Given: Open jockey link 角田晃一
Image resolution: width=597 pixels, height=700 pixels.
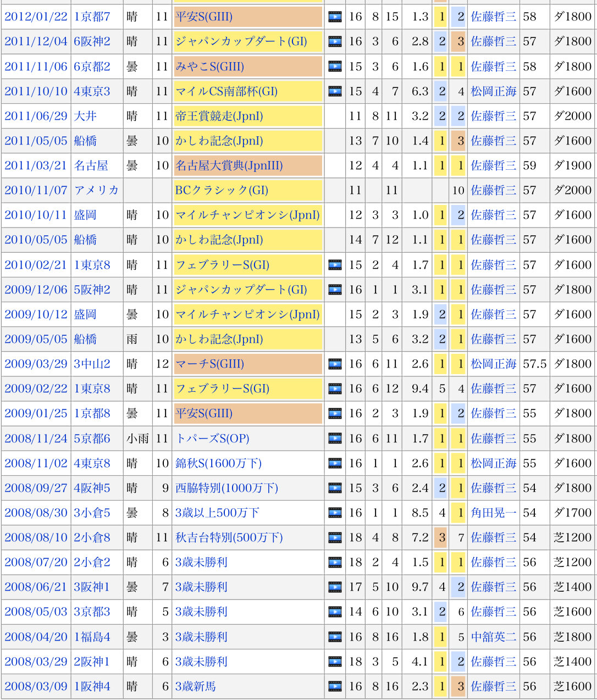Looking at the screenshot, I should pyautogui.click(x=493, y=513).
